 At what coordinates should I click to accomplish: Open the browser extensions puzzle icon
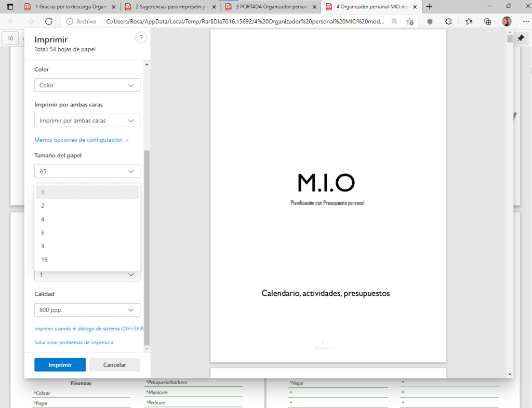coord(449,21)
